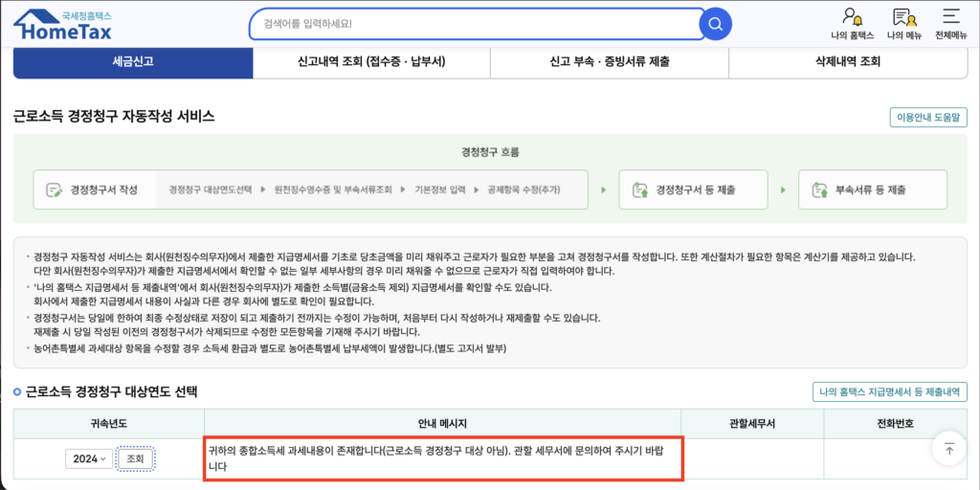980x490 pixels.
Task: Click the 경정청구서 작성 step icon
Action: pyautogui.click(x=54, y=189)
